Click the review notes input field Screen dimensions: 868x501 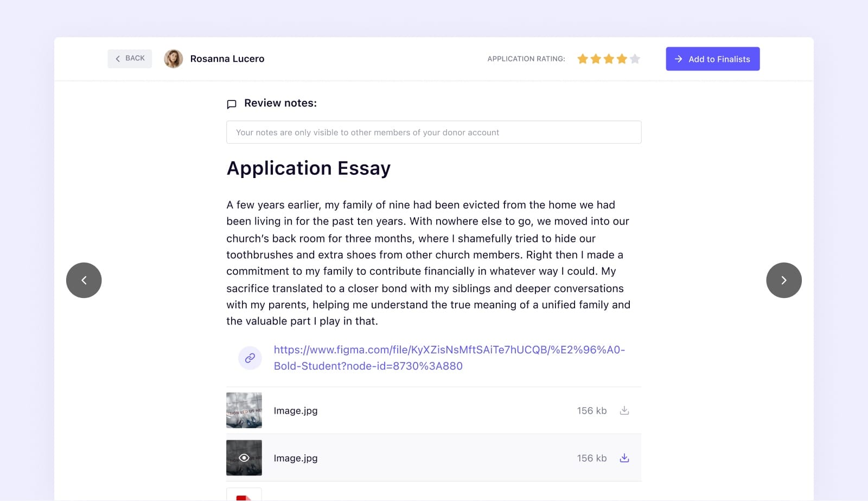tap(433, 132)
